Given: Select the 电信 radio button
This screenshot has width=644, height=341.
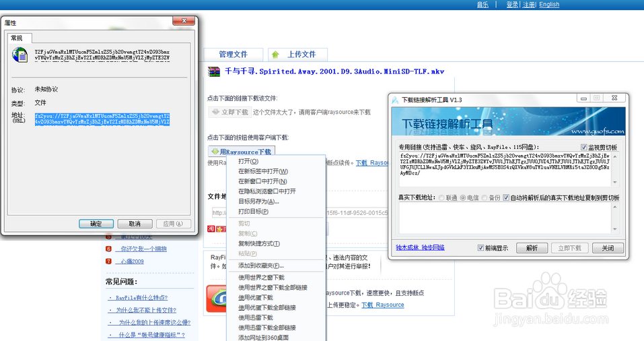Looking at the screenshot, I should point(463,198).
